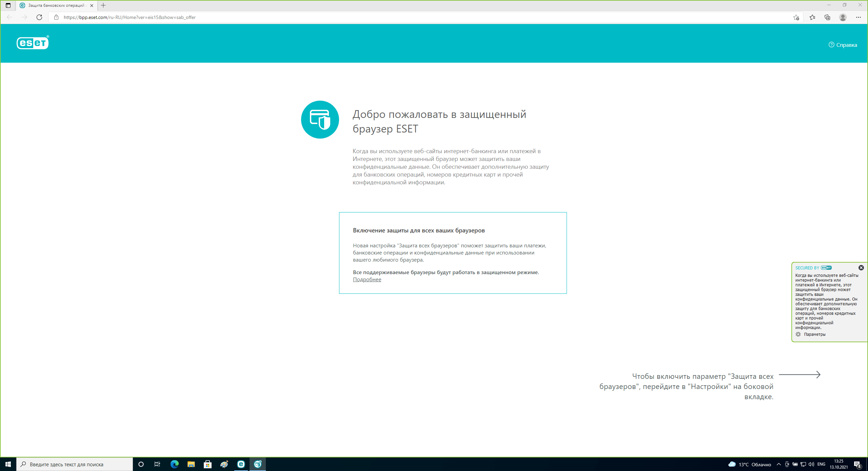Select the Защита банковских операций tab
The image size is (868, 471).
56,5
